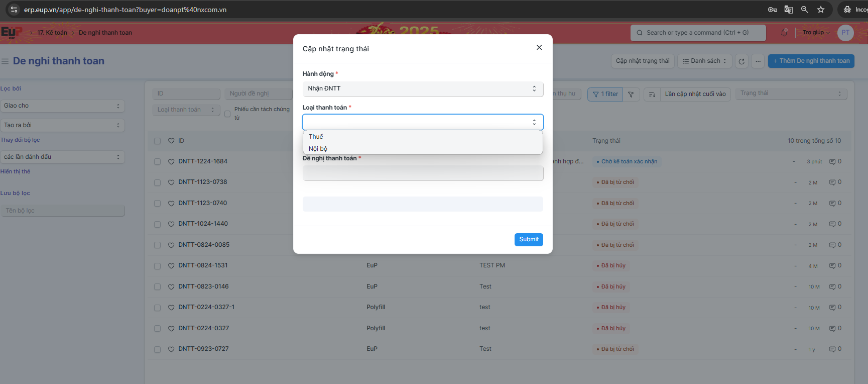This screenshot has height=384, width=868.
Task: Expand the Giao cho filter dropdown
Action: pos(62,106)
